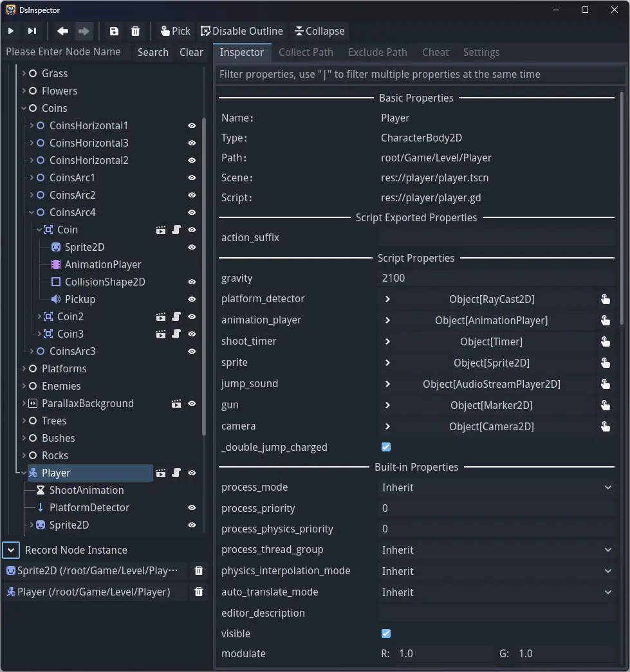Toggle visibility of CoinsArc1 node
The height and width of the screenshot is (672, 630).
coord(192,178)
